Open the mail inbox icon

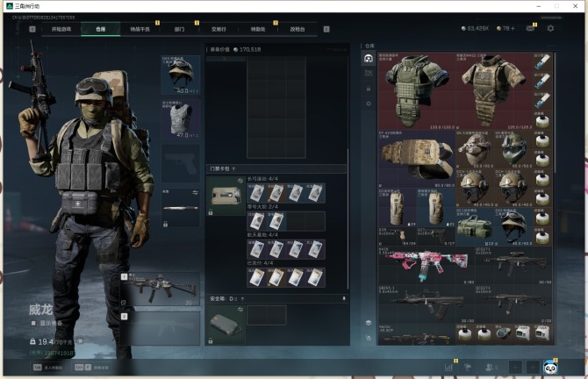(530, 28)
